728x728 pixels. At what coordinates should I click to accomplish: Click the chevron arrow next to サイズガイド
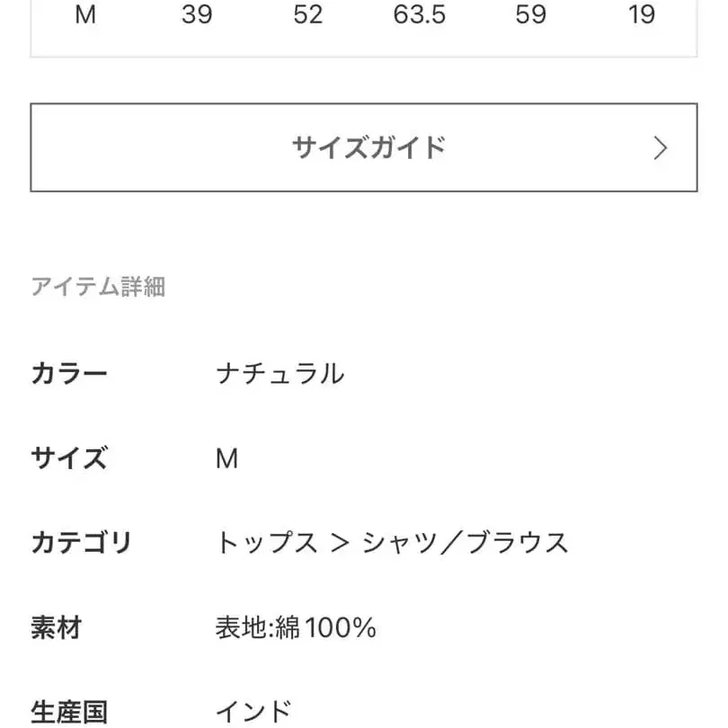661,146
